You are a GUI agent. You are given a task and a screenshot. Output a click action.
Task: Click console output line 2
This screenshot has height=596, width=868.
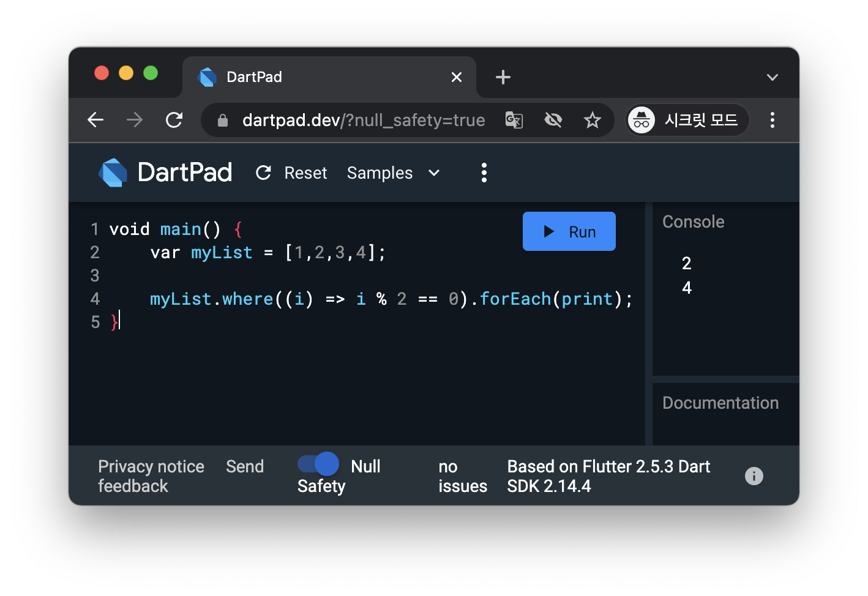click(687, 263)
